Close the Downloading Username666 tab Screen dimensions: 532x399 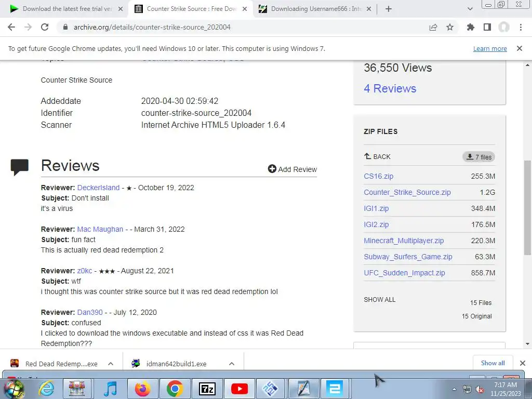tap(369, 9)
